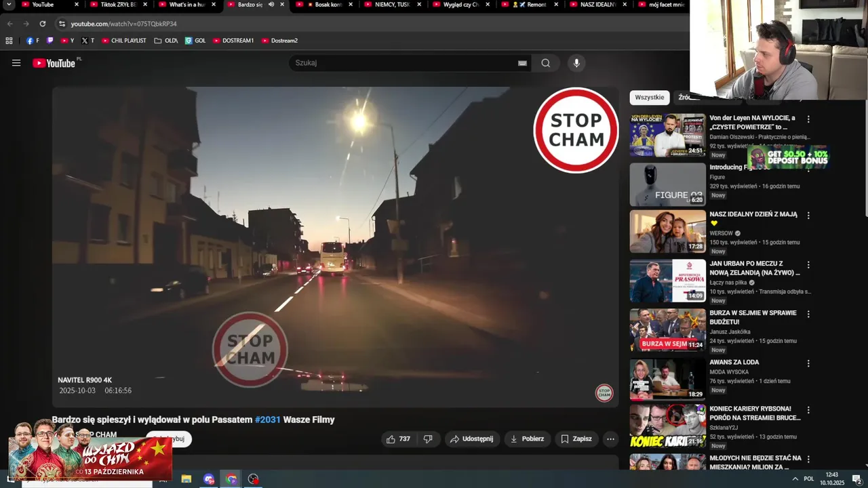
Task: Open the Facebook F bookmark
Action: tap(33, 41)
